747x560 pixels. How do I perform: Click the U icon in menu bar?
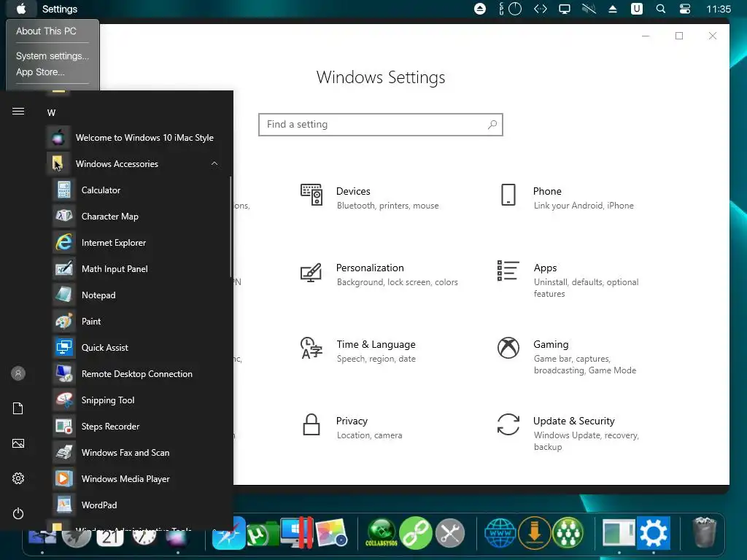coord(636,9)
